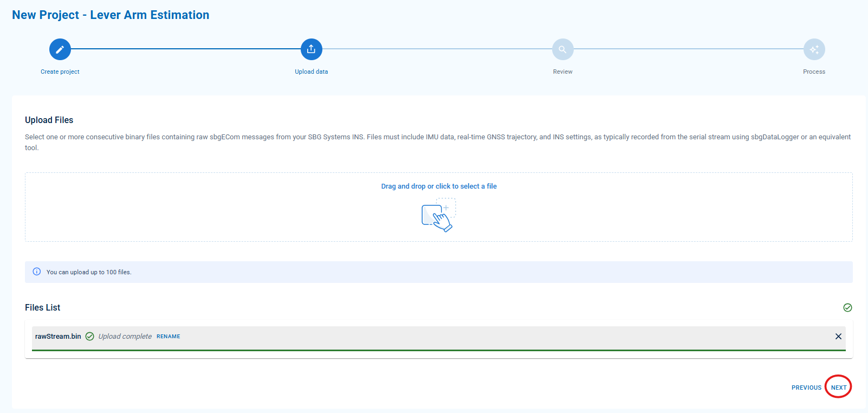Click the sparkle icon of Process step
The height and width of the screenshot is (413, 868).
pyautogui.click(x=814, y=49)
